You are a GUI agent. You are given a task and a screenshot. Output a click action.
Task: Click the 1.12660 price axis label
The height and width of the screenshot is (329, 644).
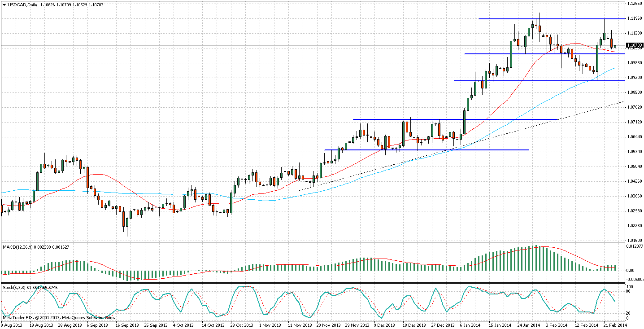634,4
